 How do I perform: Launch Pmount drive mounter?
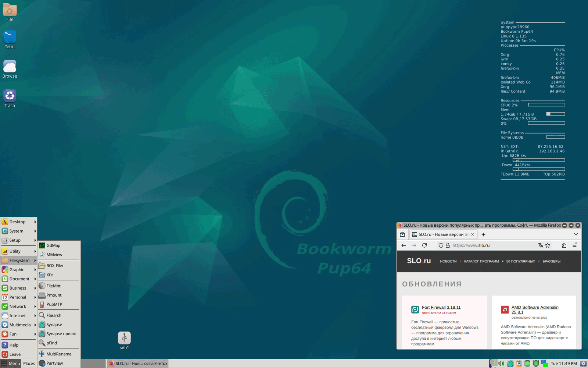click(59, 295)
